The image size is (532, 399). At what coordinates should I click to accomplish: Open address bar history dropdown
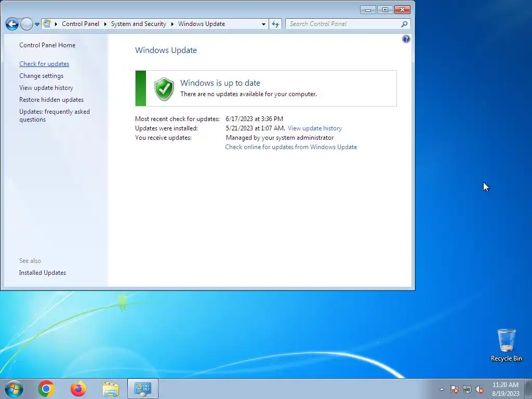pyautogui.click(x=263, y=24)
